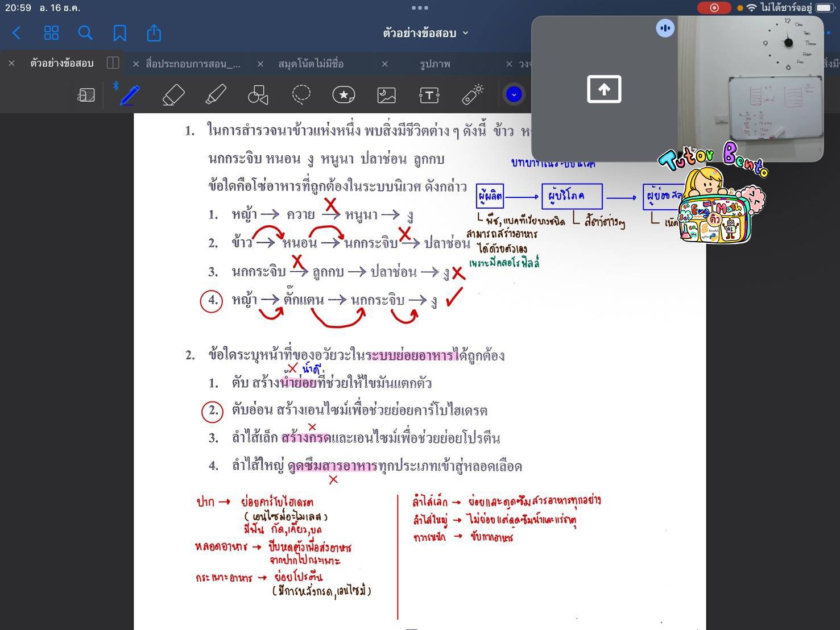The height and width of the screenshot is (630, 840).
Task: Switch to the สมุดโน้ตไม่มีชื่อ tab
Action: pos(310,64)
